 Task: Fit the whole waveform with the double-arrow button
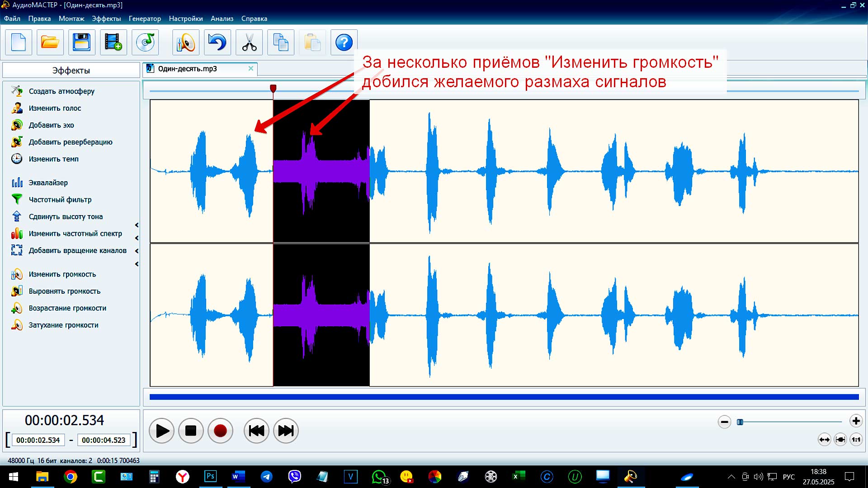tap(825, 440)
